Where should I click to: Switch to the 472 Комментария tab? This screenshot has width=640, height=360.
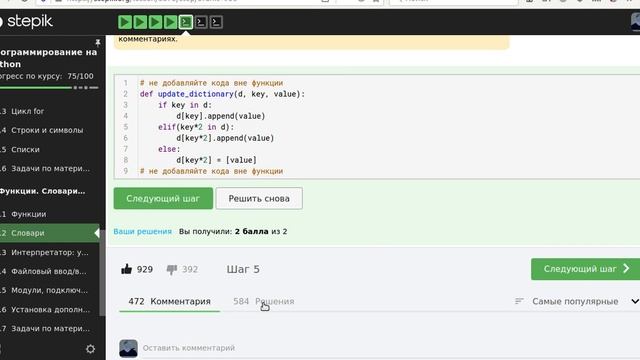point(169,301)
